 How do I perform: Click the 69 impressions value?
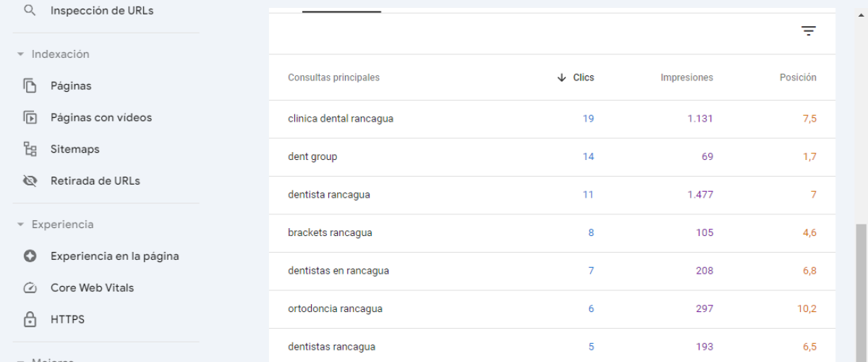click(707, 156)
